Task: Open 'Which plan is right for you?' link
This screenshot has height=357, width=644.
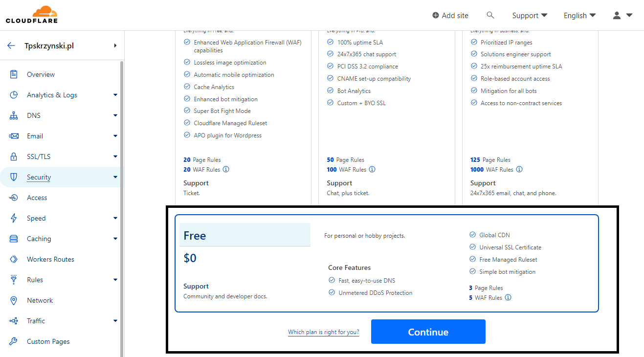Action: (324, 332)
